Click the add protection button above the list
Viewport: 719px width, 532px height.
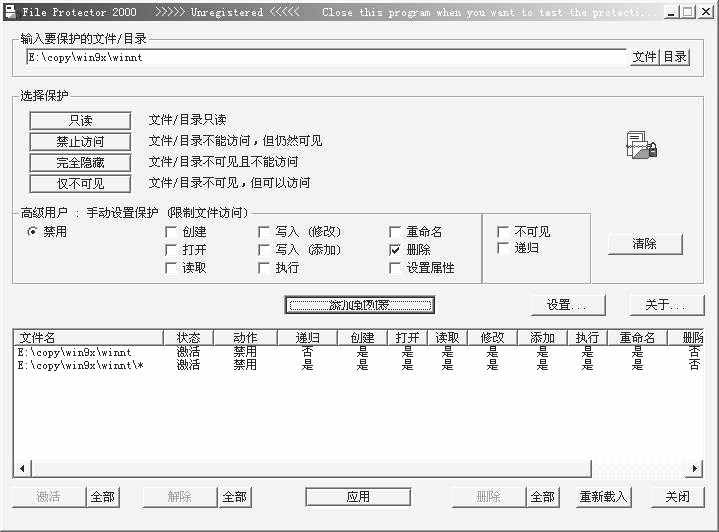[x=360, y=305]
